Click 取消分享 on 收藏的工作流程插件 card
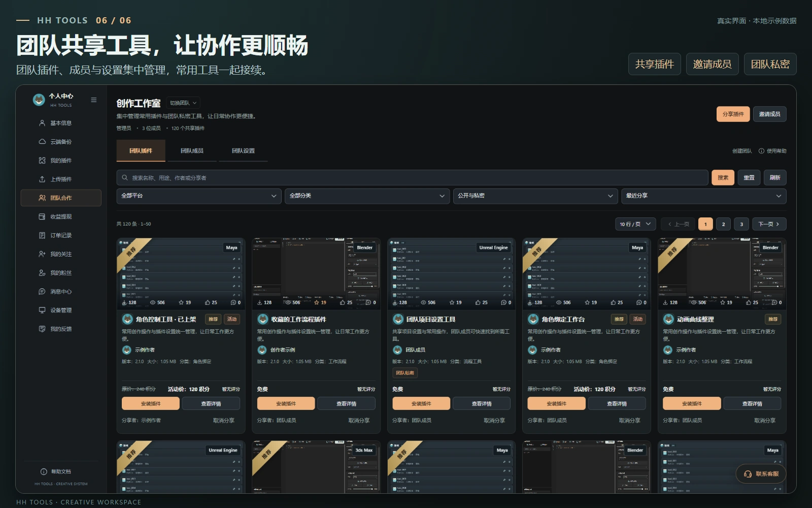Image resolution: width=812 pixels, height=508 pixels. (359, 421)
